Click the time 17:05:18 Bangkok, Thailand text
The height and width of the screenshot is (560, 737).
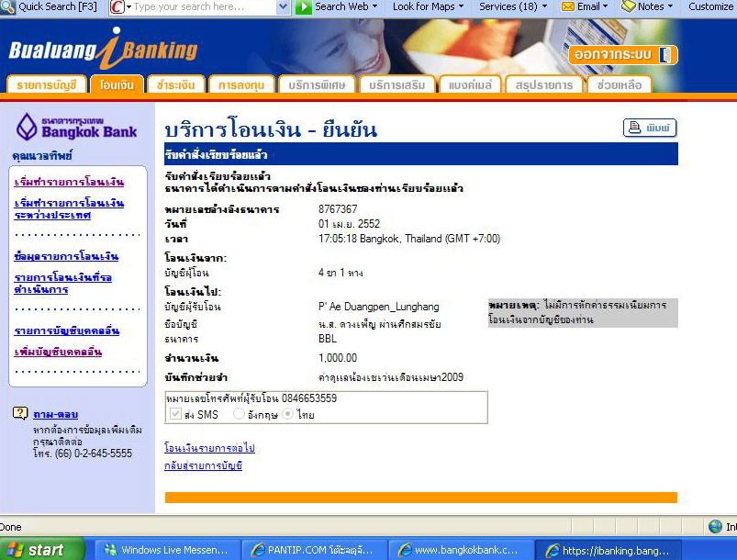[409, 239]
